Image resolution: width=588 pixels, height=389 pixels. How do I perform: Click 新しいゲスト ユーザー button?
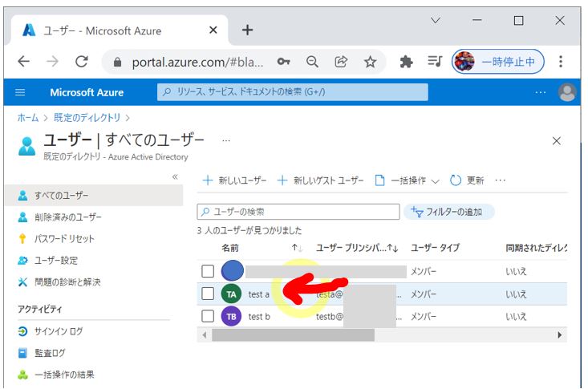320,180
